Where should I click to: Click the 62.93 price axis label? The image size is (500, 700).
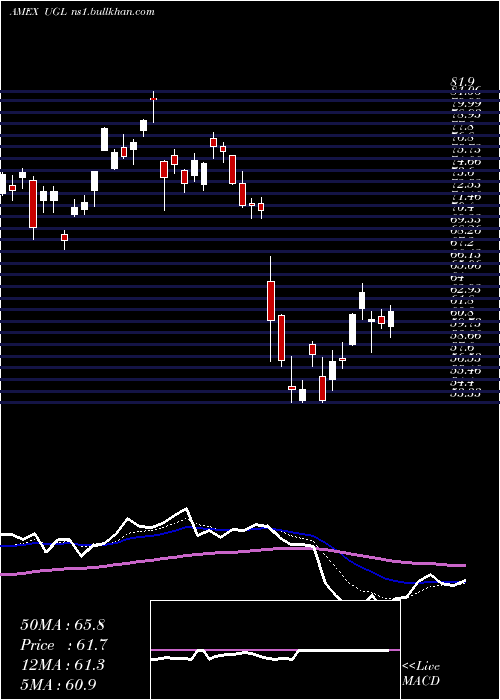coord(466,289)
